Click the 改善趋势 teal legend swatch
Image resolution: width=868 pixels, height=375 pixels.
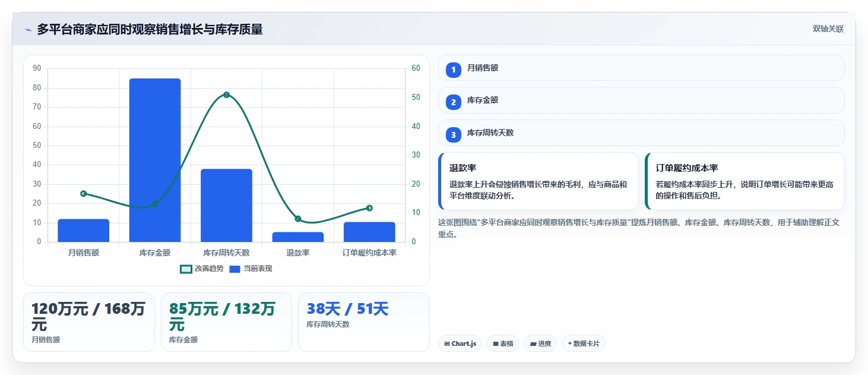186,269
